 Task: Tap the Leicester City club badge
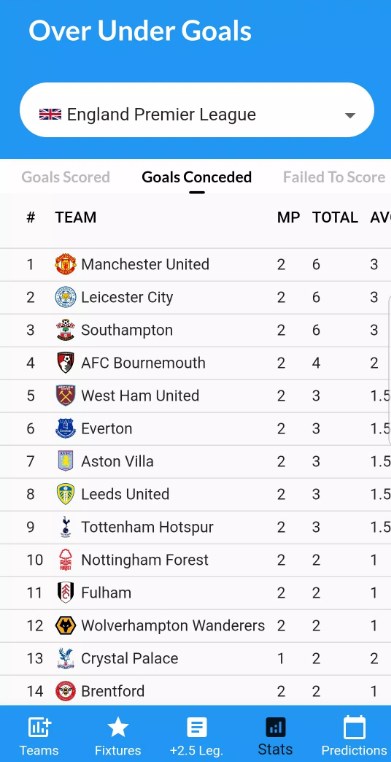pos(65,297)
